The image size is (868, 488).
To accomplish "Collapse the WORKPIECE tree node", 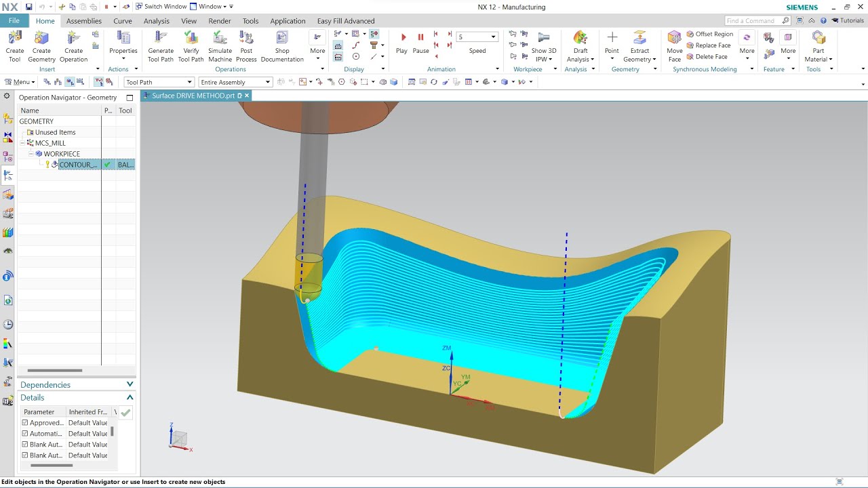I will [x=31, y=154].
